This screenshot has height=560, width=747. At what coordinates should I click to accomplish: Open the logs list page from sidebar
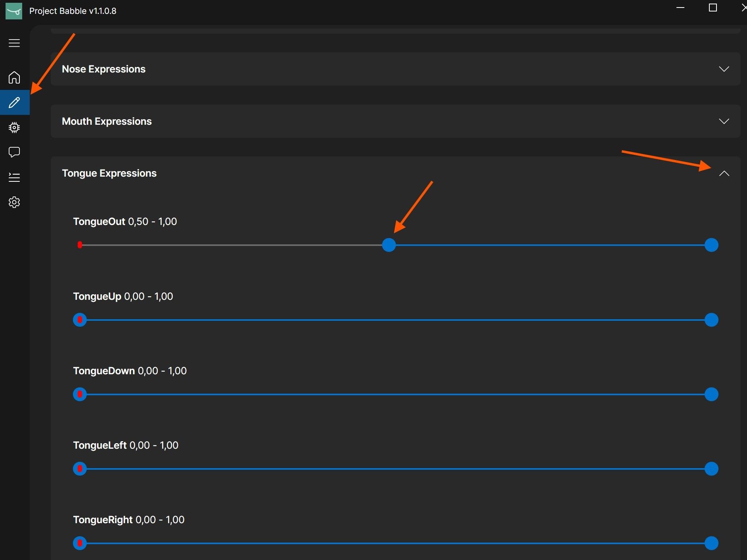click(x=14, y=177)
